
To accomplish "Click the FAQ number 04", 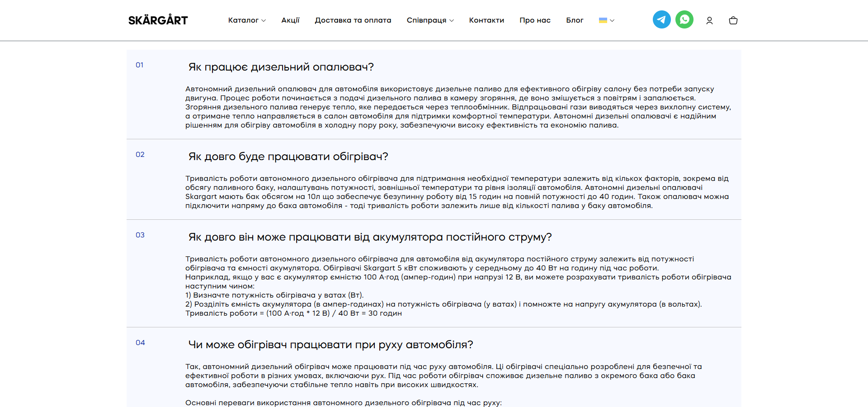I will [140, 343].
